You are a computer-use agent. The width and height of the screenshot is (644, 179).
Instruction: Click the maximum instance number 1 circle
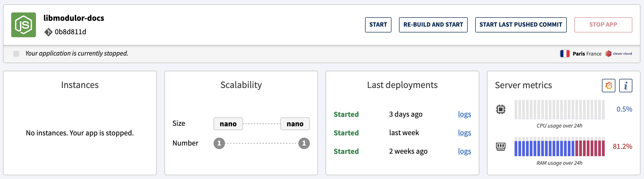click(x=304, y=144)
